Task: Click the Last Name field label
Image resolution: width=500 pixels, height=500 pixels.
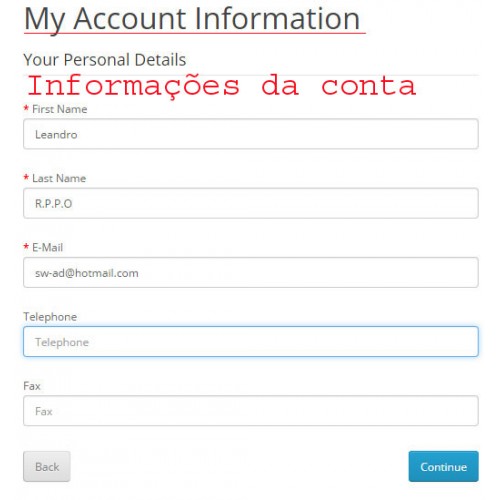Action: click(59, 178)
